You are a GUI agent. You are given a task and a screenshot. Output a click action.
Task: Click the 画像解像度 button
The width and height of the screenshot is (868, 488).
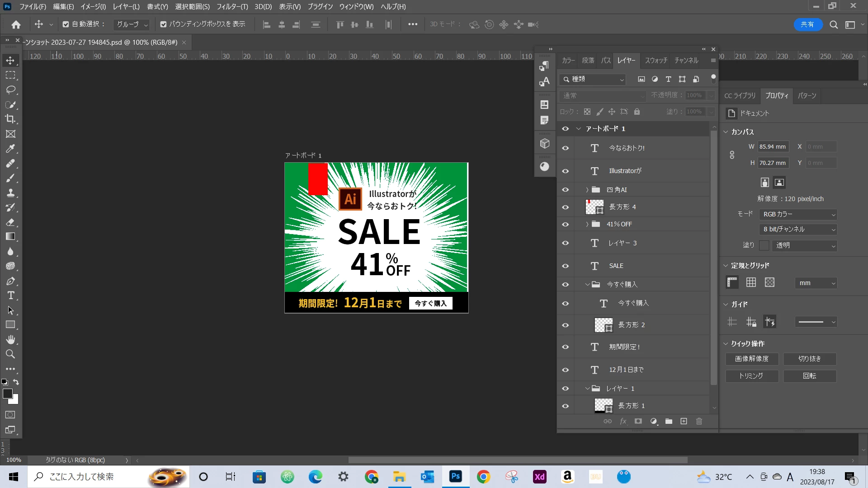[x=752, y=359]
